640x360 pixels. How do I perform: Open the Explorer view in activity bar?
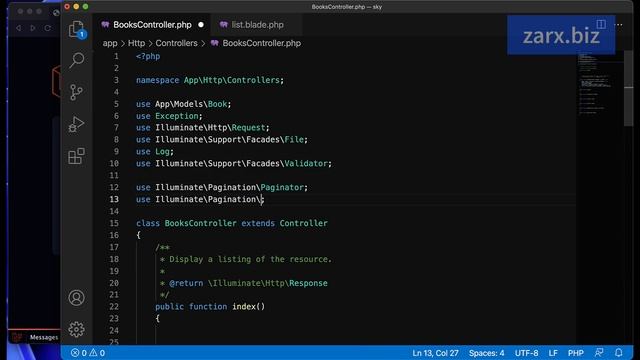click(x=76, y=29)
